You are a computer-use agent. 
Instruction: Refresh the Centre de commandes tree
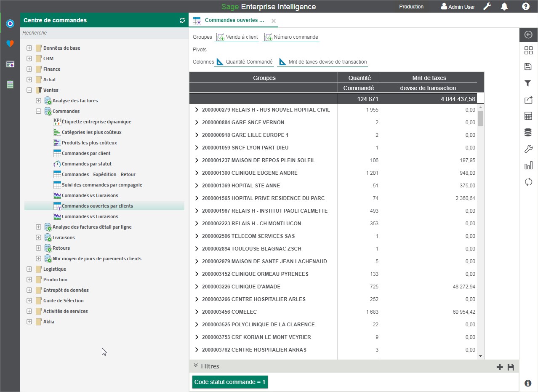point(182,20)
